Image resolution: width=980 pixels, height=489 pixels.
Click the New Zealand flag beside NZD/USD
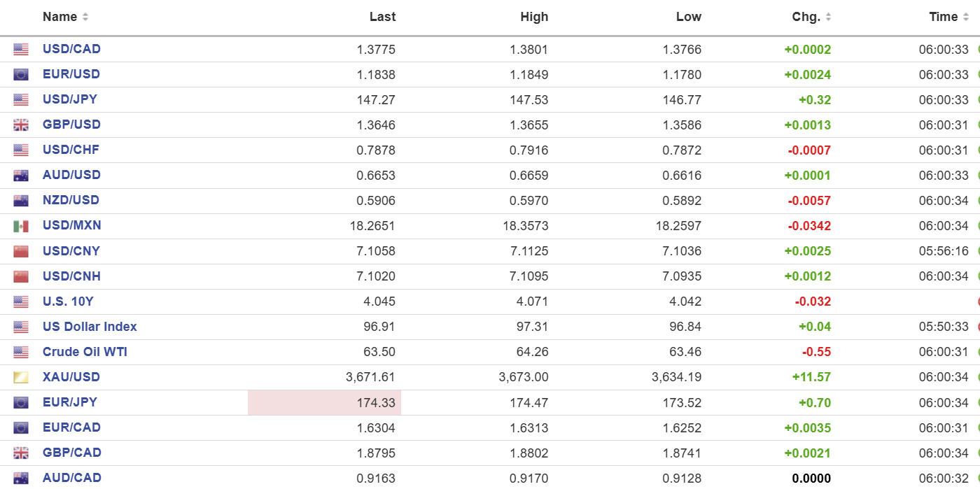(x=21, y=201)
